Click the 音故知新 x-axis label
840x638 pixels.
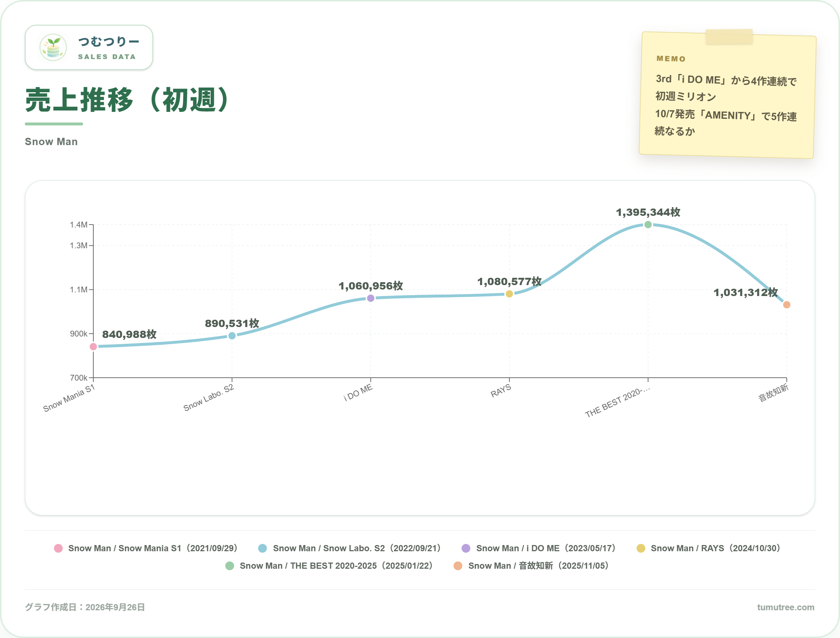tap(774, 393)
